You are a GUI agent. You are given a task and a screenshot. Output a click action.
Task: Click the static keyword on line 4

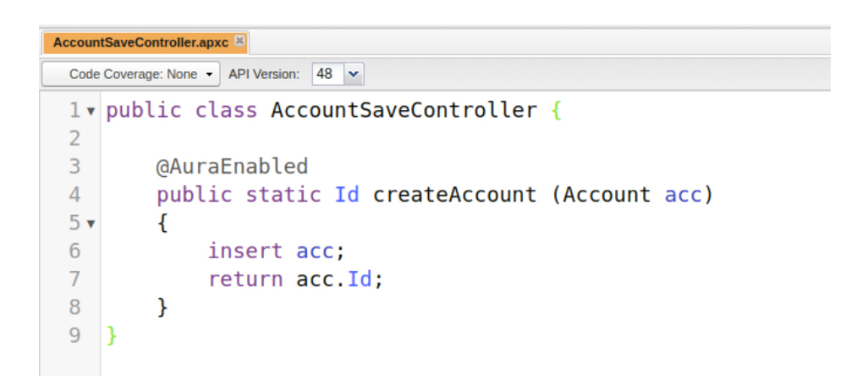tap(283, 195)
